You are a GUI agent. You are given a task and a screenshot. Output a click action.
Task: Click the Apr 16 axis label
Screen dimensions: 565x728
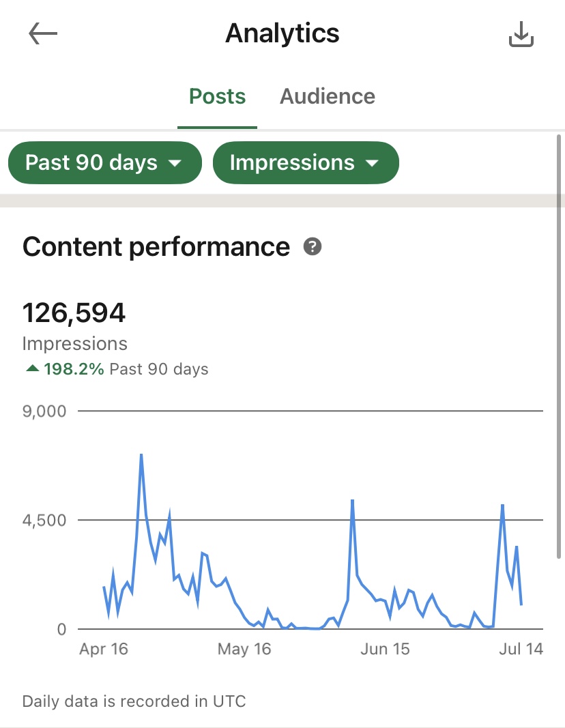(104, 649)
